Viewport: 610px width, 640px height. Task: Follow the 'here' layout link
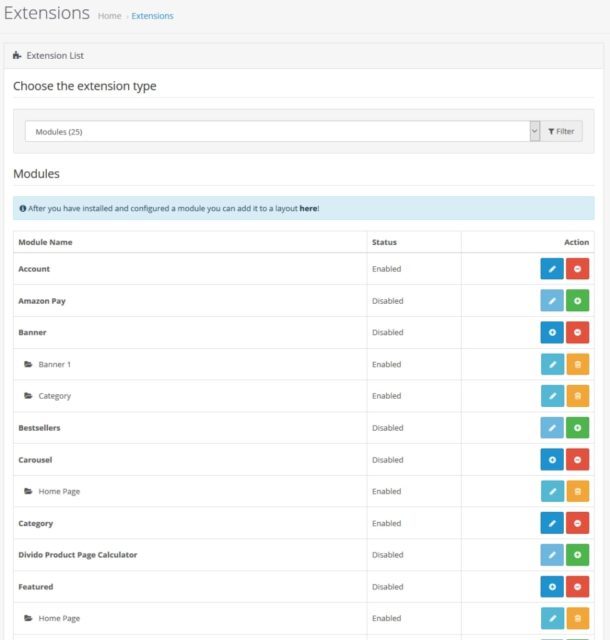308,208
